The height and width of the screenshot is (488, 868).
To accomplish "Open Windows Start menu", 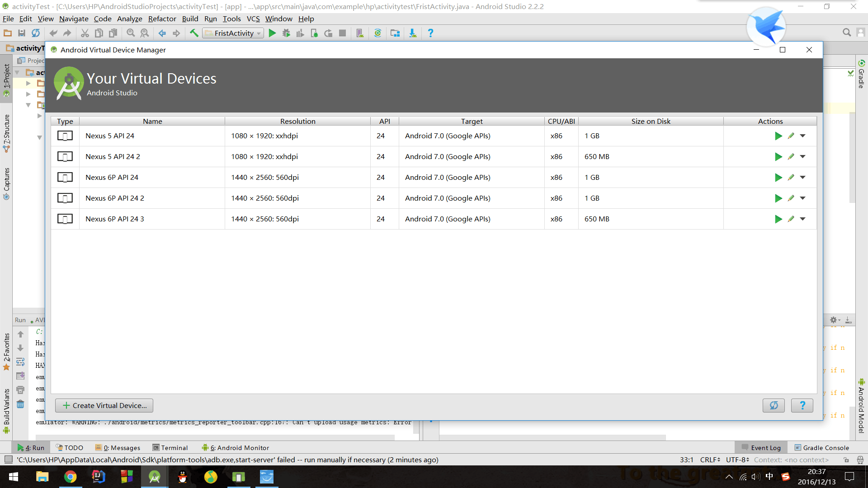I will 14,477.
